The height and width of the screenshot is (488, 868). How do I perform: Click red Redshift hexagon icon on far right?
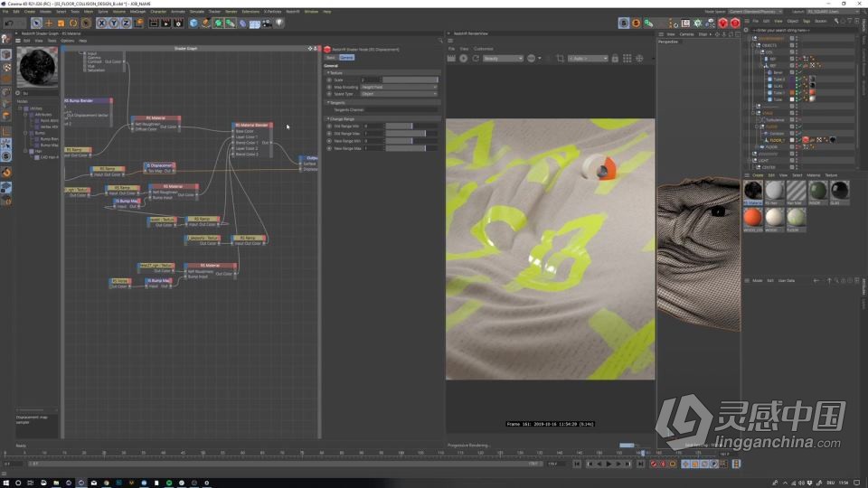click(x=735, y=23)
